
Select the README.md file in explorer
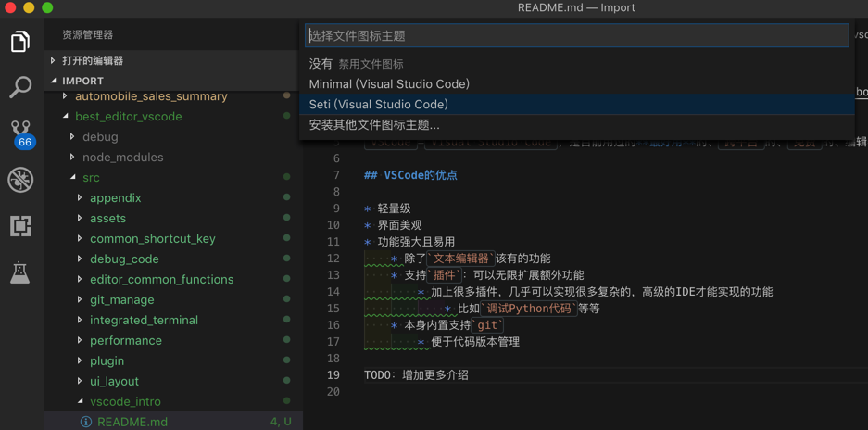[132, 422]
